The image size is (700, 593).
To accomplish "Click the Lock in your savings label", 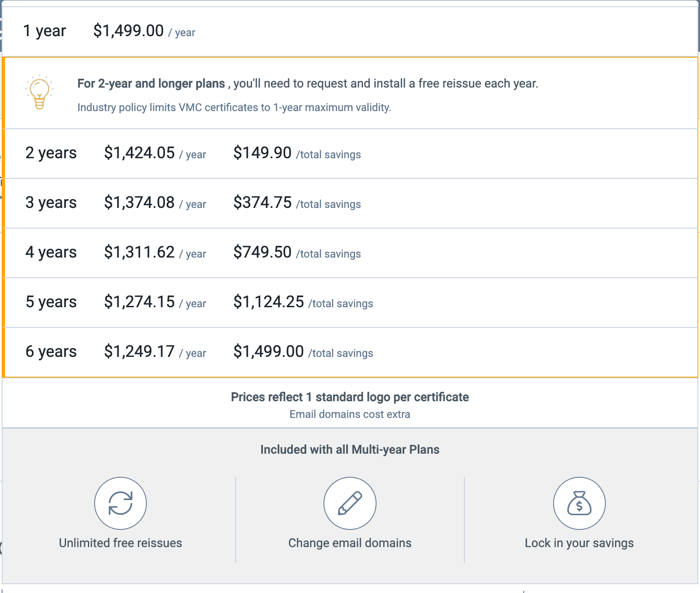I will (579, 543).
